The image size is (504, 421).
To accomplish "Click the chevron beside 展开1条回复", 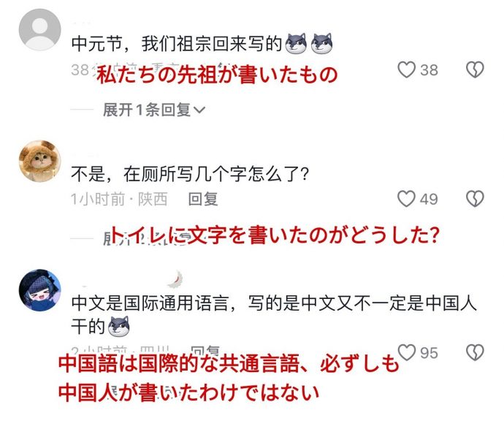I will pyautogui.click(x=199, y=110).
